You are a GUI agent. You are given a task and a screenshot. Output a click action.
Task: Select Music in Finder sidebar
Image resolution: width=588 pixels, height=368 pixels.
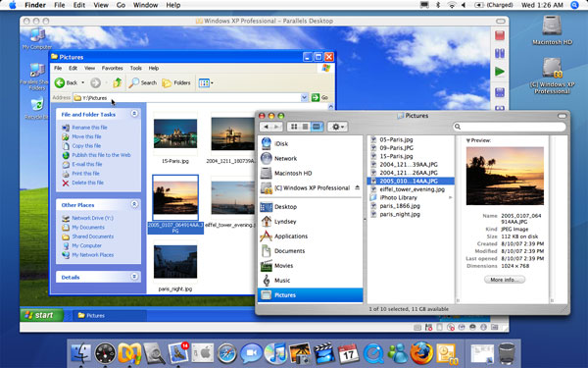click(x=282, y=280)
